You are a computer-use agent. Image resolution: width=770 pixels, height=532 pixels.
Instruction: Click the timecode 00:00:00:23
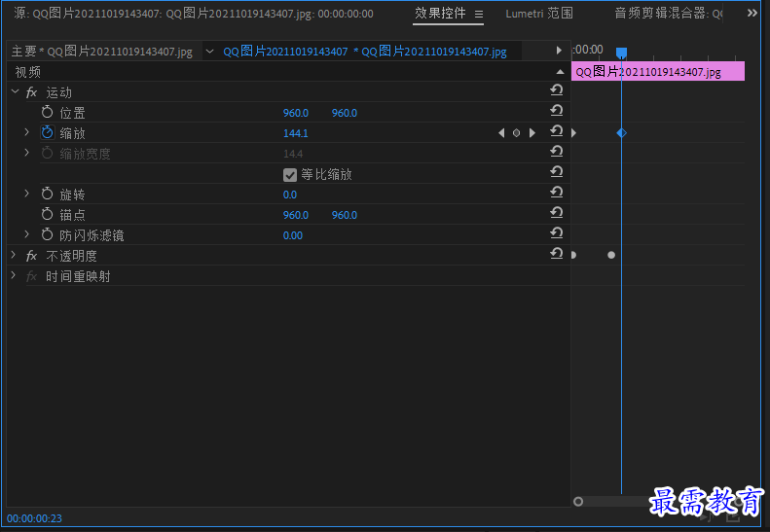[x=34, y=518]
